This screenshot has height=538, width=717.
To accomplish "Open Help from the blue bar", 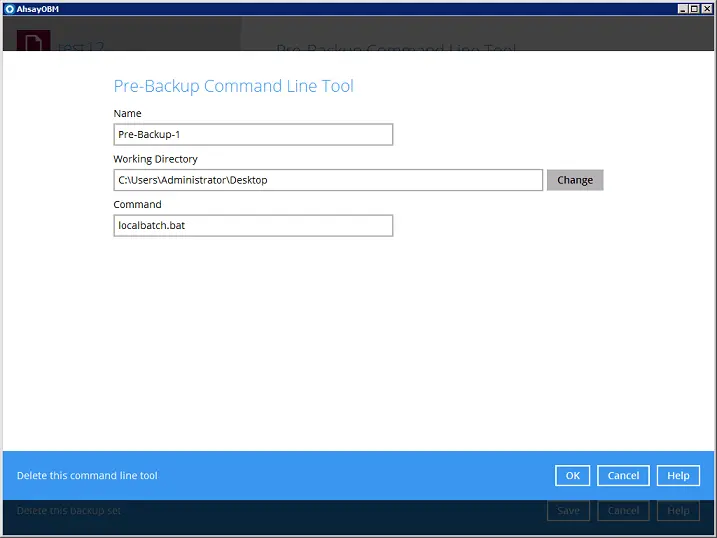I will 678,476.
